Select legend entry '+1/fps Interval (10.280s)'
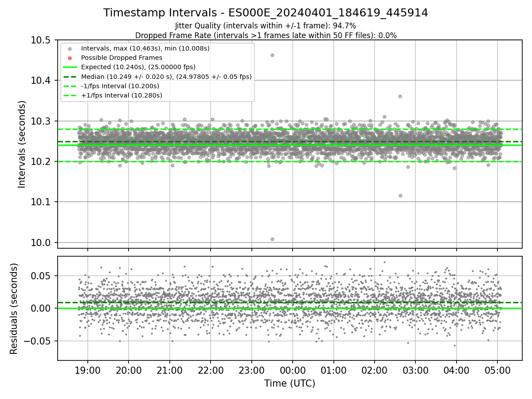The height and width of the screenshot is (399, 532). pos(121,95)
